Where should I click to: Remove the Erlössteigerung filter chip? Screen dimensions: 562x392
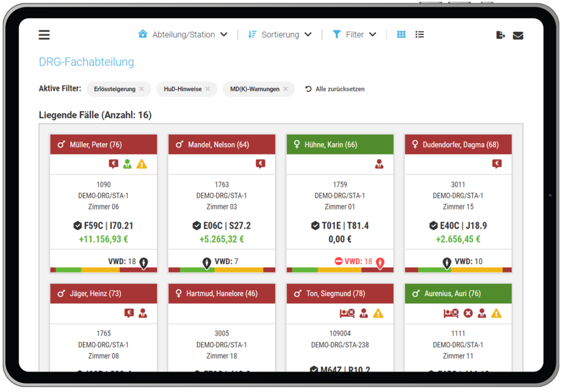pyautogui.click(x=141, y=89)
